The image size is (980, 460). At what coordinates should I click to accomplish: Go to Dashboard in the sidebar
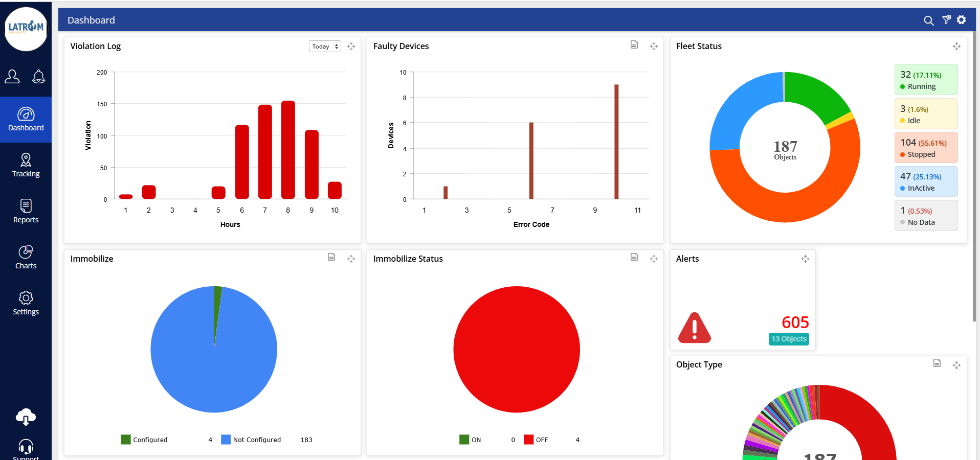[26, 120]
